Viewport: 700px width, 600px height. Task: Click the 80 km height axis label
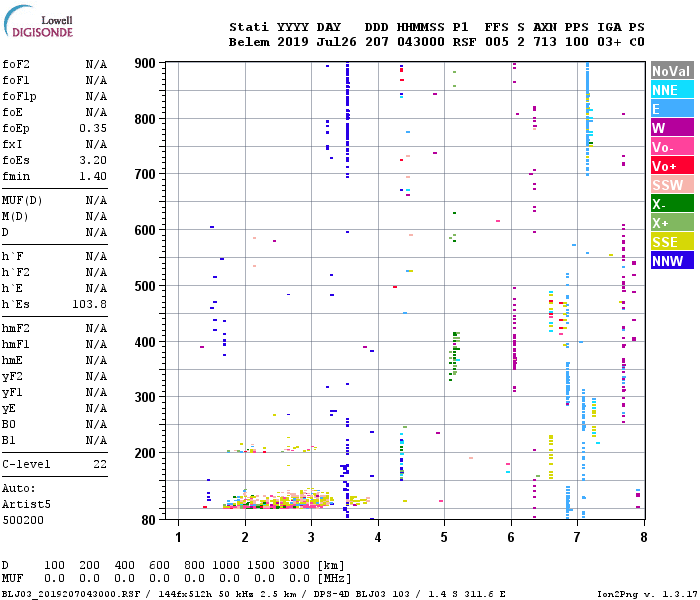coord(149,520)
